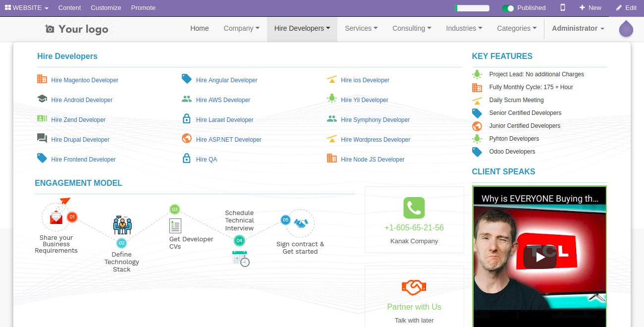Click the progress bar in top bar
644x327 pixels.
click(472, 8)
